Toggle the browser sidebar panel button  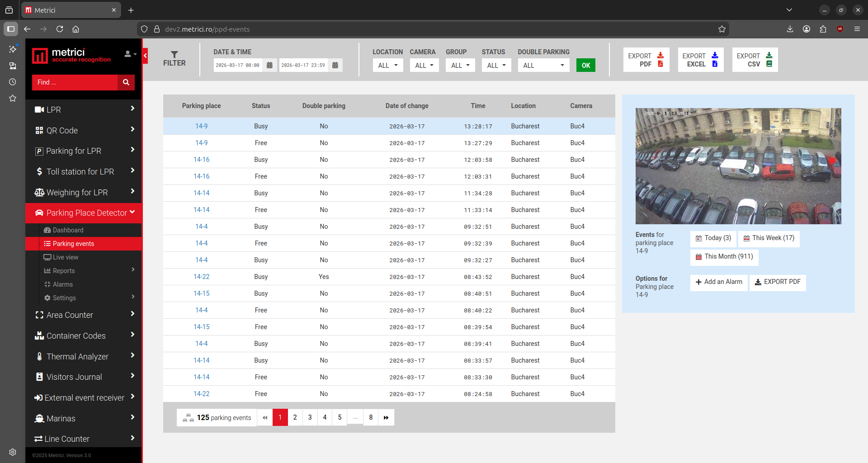point(11,29)
